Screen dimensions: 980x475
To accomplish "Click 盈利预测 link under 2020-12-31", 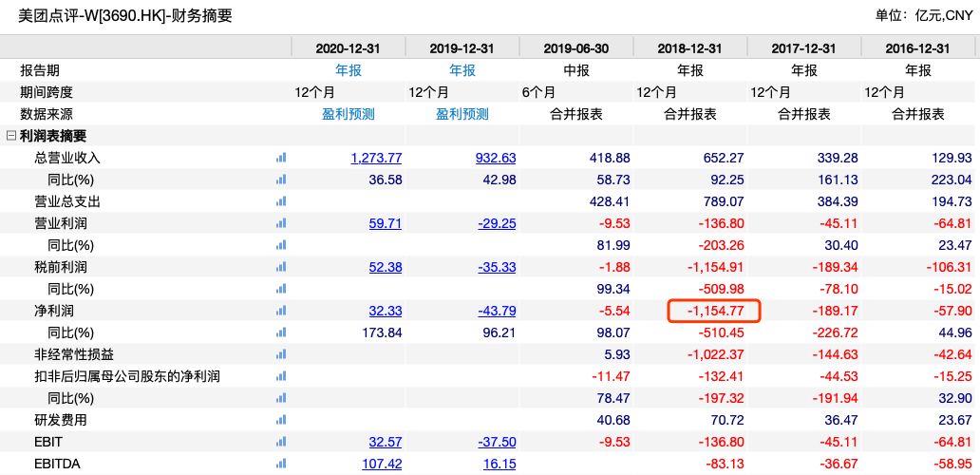I will click(x=348, y=114).
